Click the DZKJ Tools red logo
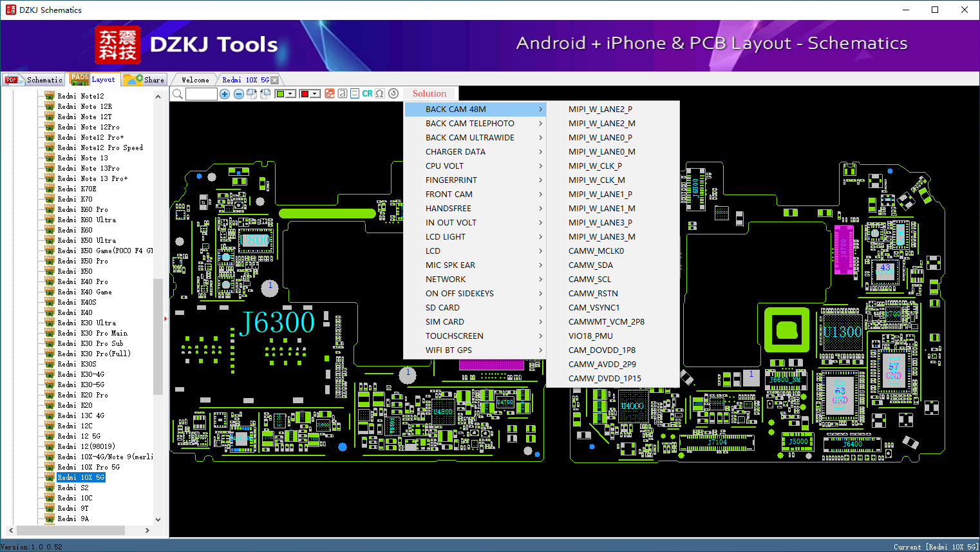This screenshot has height=552, width=980. pyautogui.click(x=118, y=44)
